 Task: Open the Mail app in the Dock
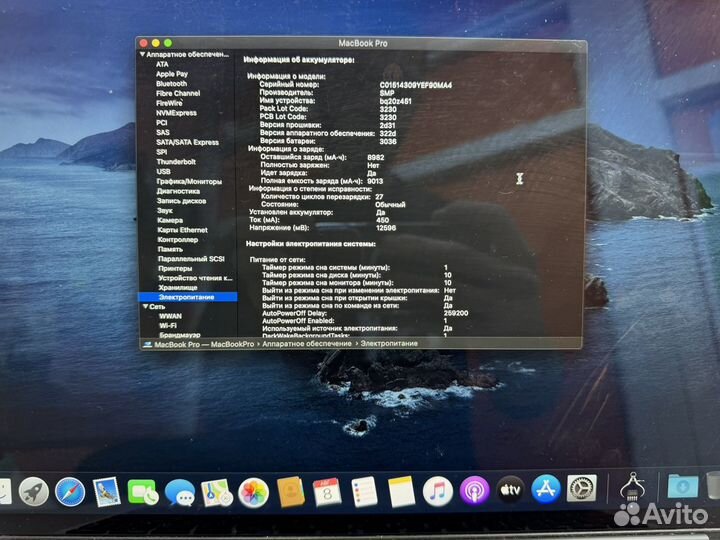point(107,492)
